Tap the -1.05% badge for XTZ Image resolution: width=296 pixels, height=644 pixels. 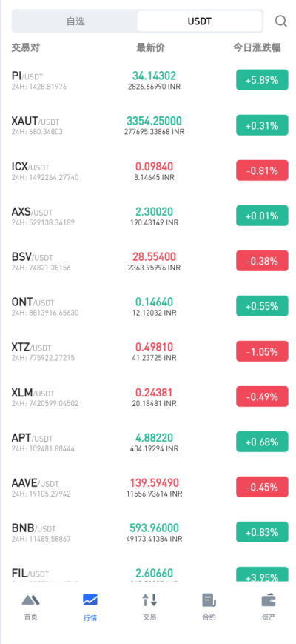click(x=262, y=351)
